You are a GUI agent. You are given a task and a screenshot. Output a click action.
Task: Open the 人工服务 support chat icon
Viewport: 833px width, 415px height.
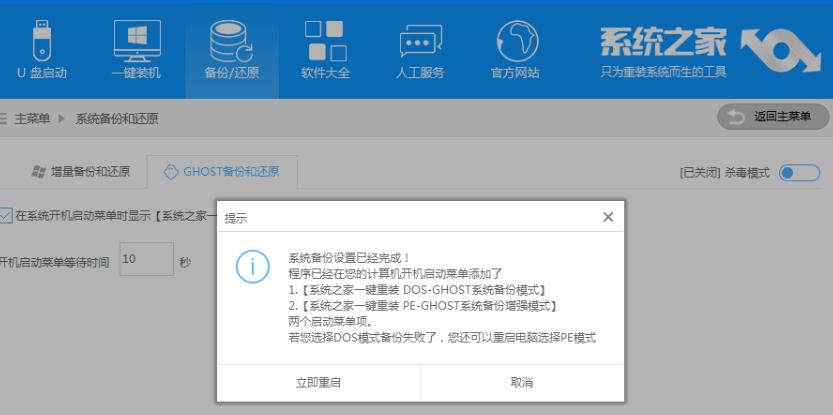(420, 50)
